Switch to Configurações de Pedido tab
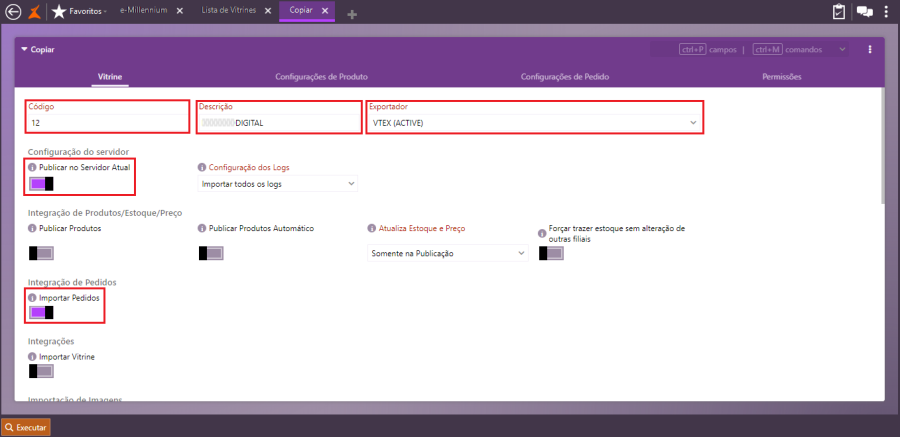 (565, 76)
